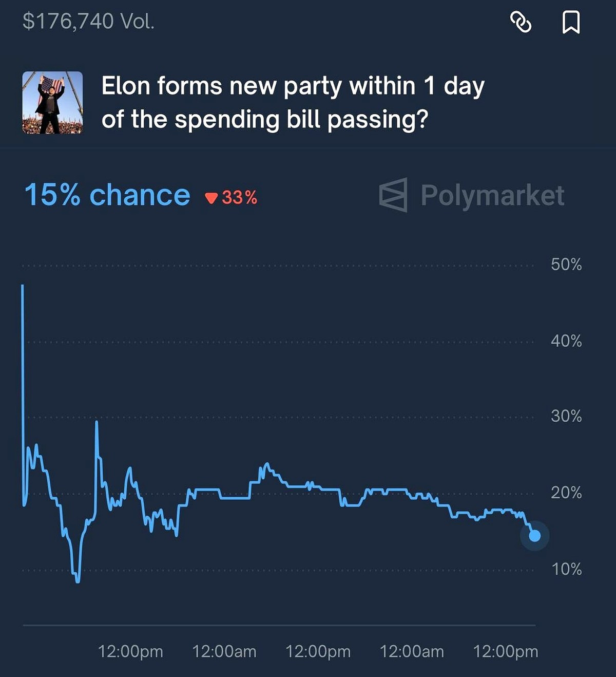
Task: Click the red down-triangle change indicator
Action: click(211, 198)
